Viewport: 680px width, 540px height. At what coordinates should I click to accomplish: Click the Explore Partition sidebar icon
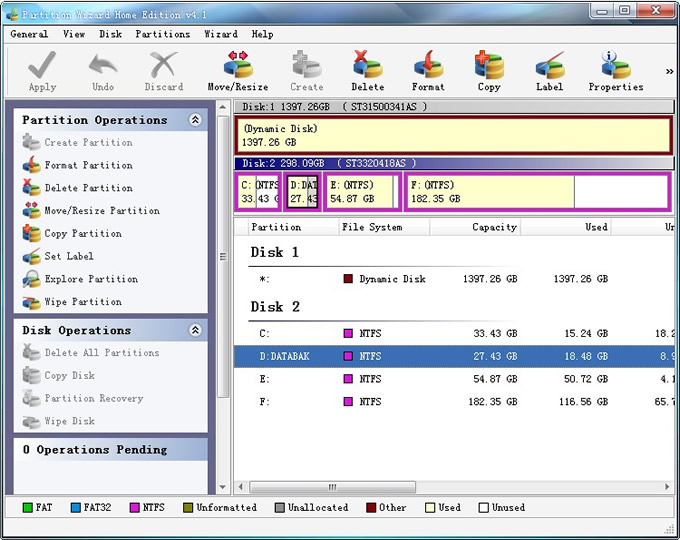(31, 279)
